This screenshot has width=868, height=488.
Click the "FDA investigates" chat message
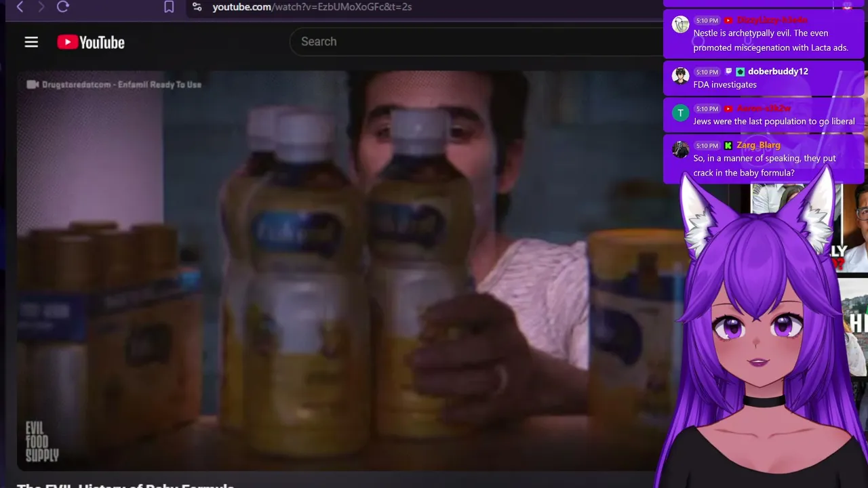pyautogui.click(x=725, y=85)
